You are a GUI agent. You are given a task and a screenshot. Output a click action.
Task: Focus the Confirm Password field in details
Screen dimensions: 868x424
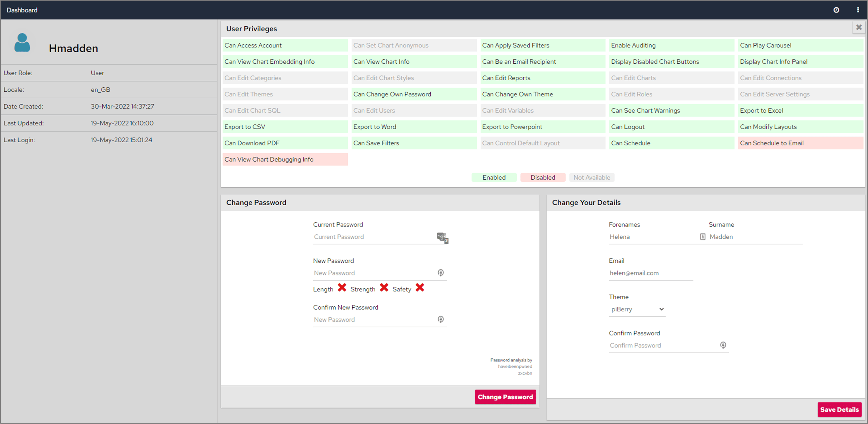669,346
